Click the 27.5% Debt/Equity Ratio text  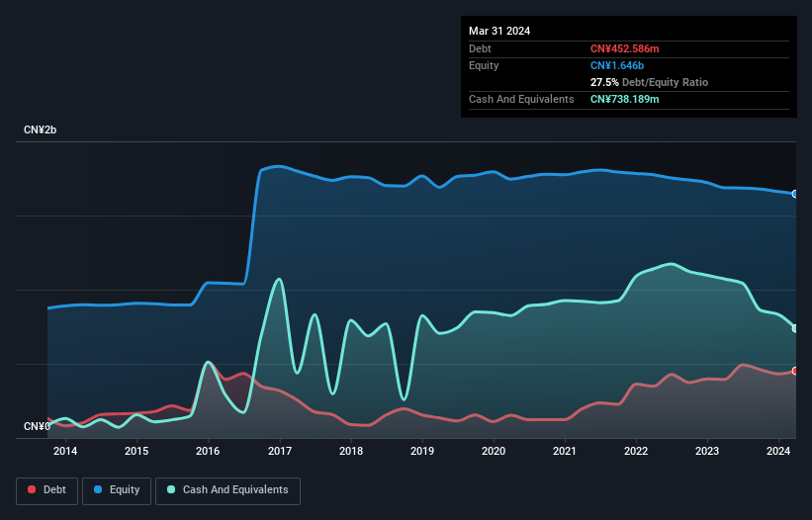[649, 82]
